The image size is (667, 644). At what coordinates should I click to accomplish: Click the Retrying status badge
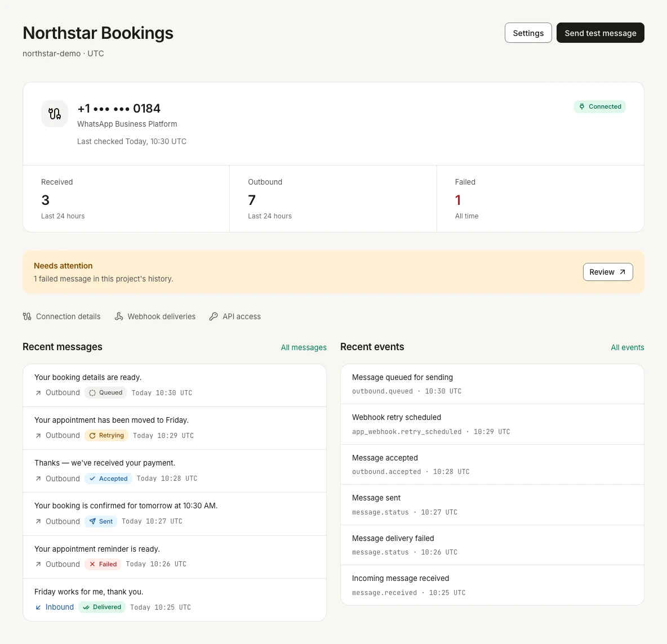(x=106, y=435)
